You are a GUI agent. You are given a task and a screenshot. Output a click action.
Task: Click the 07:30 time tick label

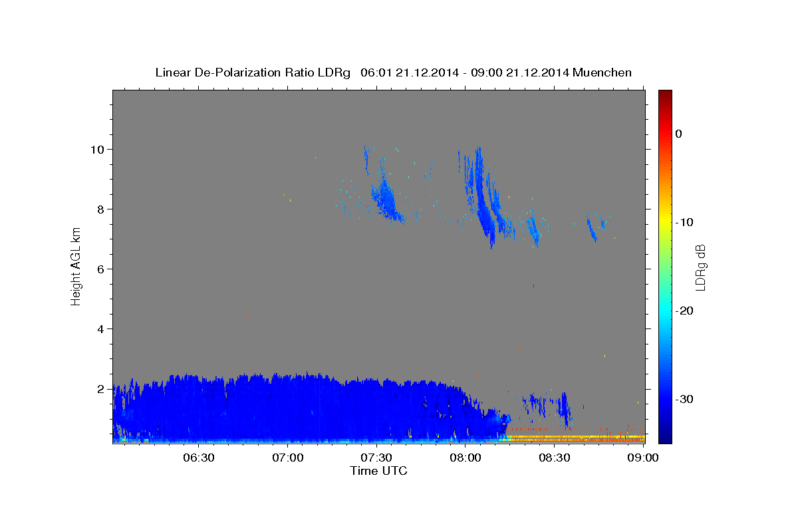point(376,458)
